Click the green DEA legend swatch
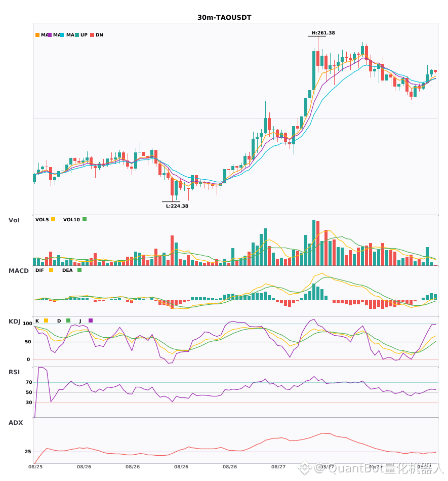 click(79, 270)
